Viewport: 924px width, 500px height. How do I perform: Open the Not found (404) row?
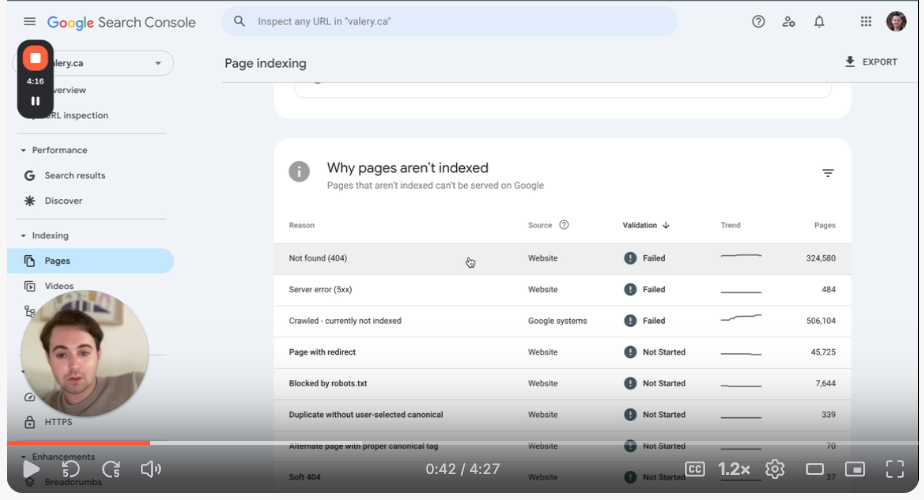coord(562,258)
